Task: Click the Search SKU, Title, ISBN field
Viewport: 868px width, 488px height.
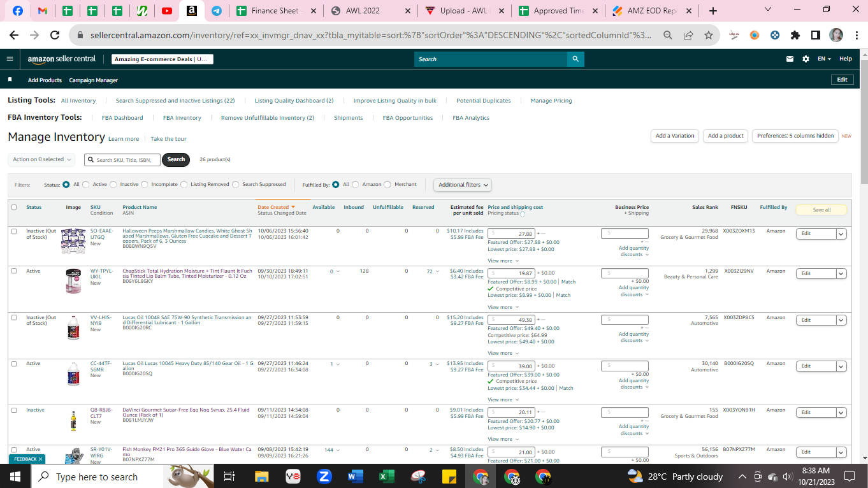Action: coord(122,159)
